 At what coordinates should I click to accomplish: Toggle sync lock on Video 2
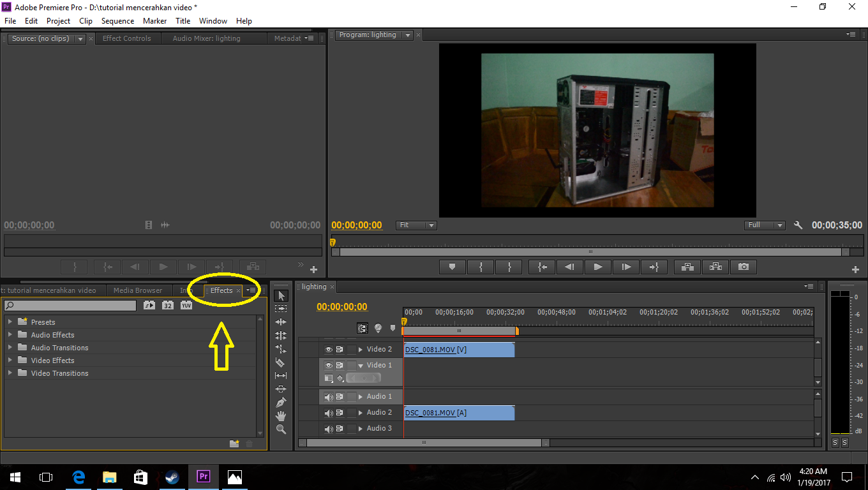tap(340, 349)
